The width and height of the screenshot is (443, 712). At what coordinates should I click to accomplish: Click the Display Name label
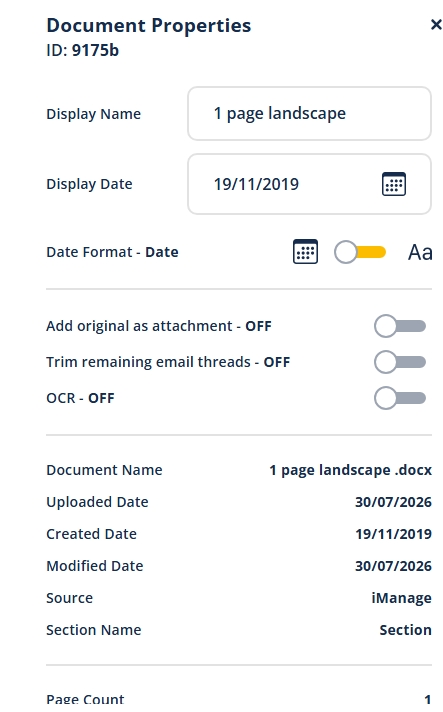[94, 114]
